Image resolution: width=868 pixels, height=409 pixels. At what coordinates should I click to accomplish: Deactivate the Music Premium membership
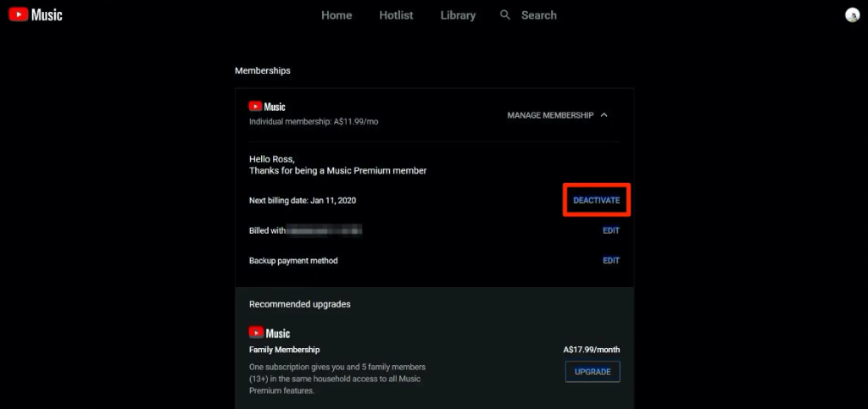596,200
